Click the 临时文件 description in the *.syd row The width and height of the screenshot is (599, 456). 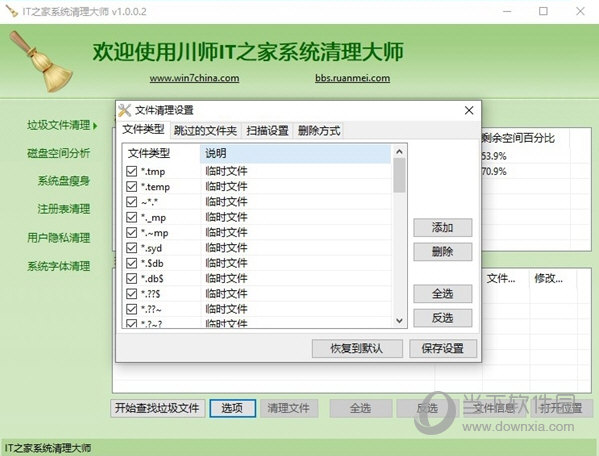pos(227,248)
